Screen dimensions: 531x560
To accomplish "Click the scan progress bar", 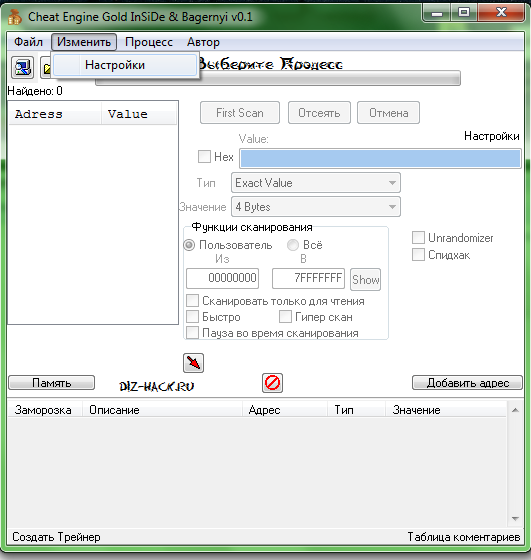I will [x=278, y=78].
